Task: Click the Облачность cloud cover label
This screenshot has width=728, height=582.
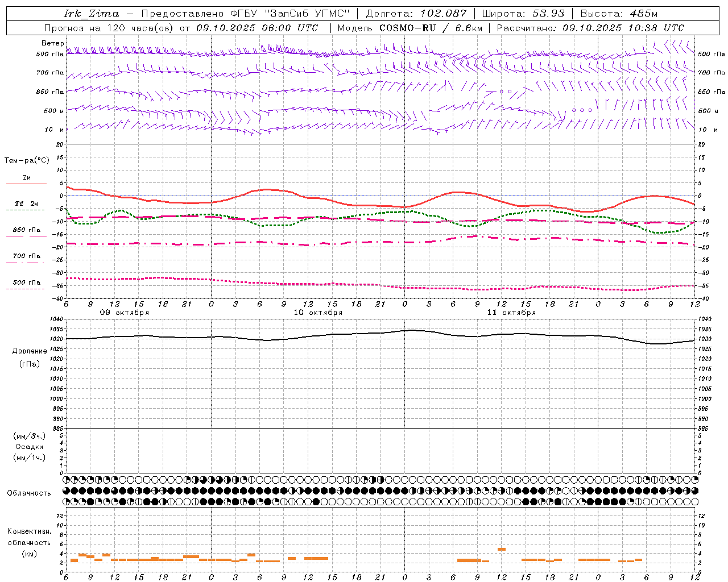Action: 29,493
